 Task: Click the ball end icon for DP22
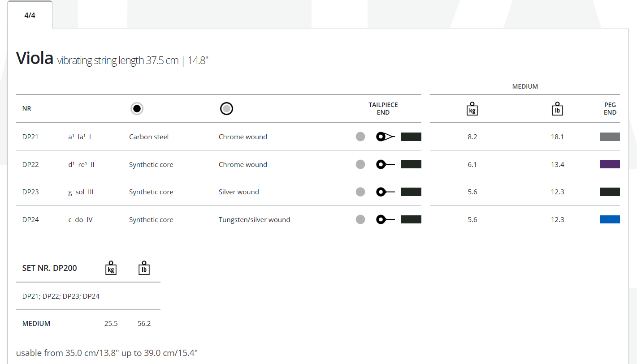[385, 165]
